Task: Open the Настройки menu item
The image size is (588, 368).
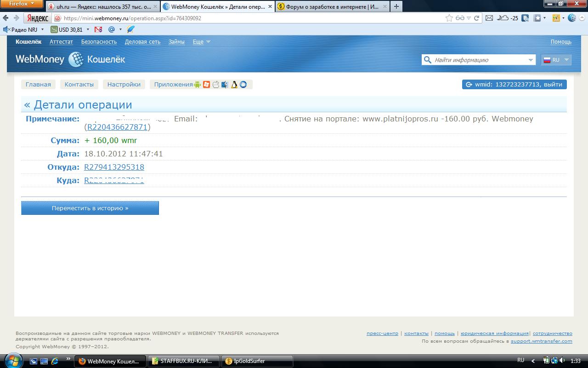Action: point(124,85)
